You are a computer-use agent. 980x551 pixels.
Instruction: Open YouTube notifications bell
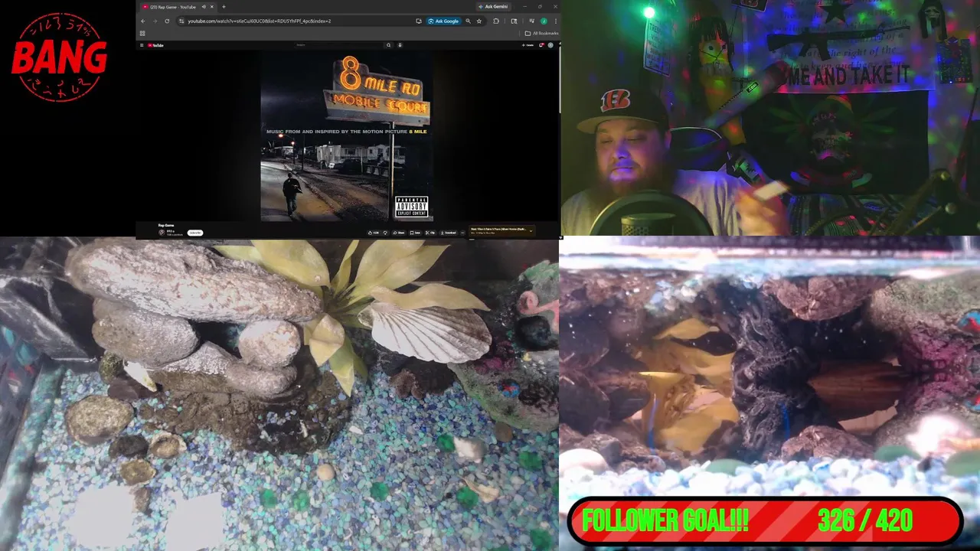[x=541, y=45]
